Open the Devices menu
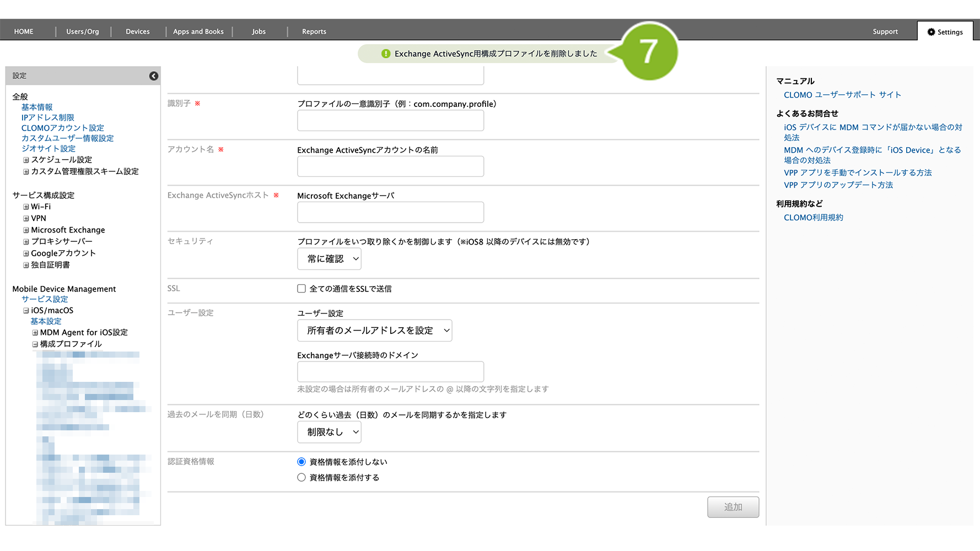The height and width of the screenshot is (551, 980). [x=137, y=31]
